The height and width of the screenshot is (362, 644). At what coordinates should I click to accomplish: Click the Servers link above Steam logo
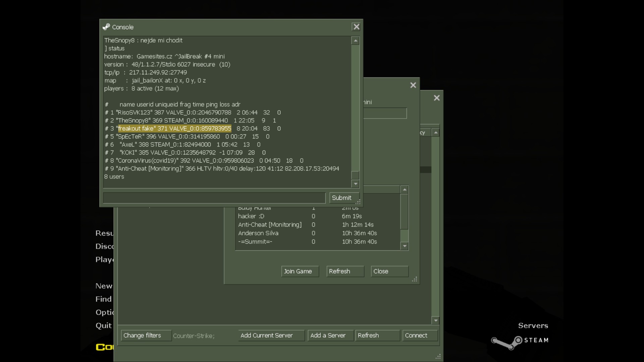click(533, 325)
